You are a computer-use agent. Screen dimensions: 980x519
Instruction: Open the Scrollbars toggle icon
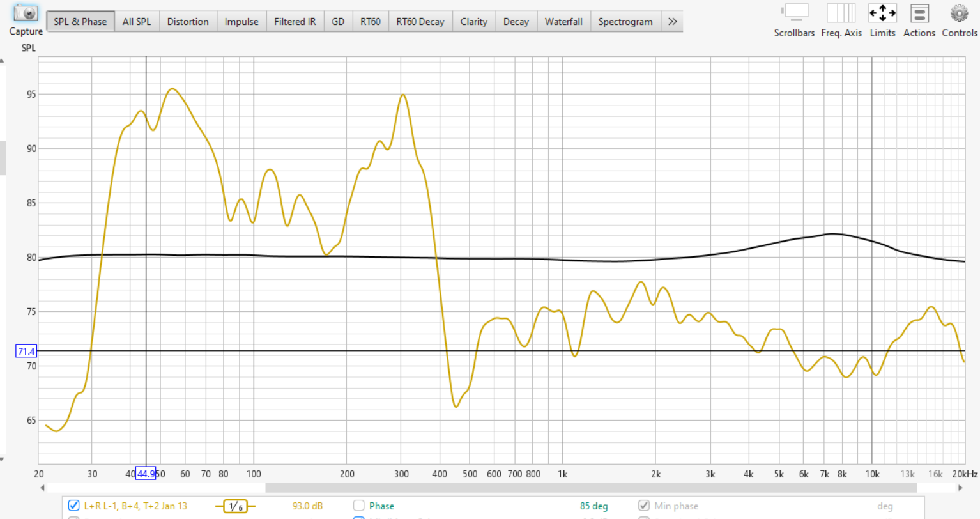(794, 13)
